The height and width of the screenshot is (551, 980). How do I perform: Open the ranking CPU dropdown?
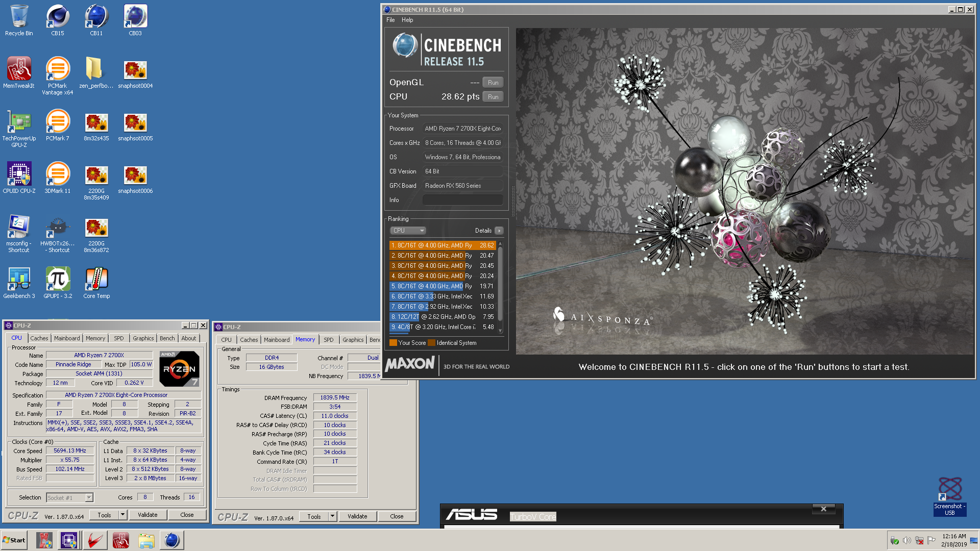pos(408,231)
